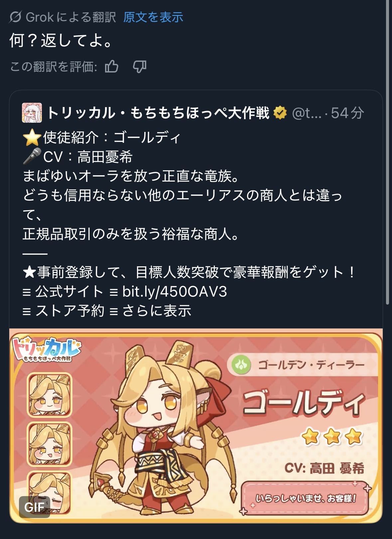The height and width of the screenshot is (539, 392).
Task: Click the Trickcal logo in the image
Action: [x=46, y=349]
